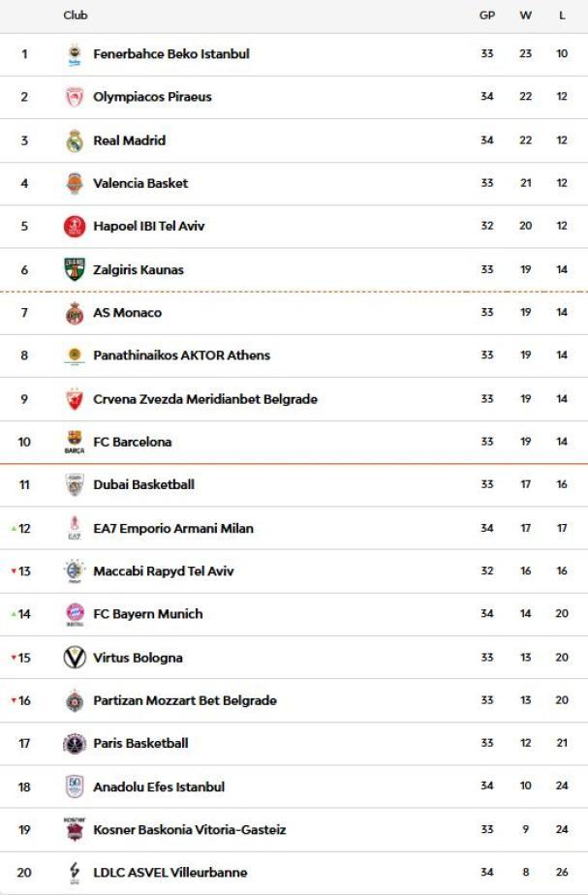Click the Fenerbahce Beko Istanbul club logo

pos(75,54)
